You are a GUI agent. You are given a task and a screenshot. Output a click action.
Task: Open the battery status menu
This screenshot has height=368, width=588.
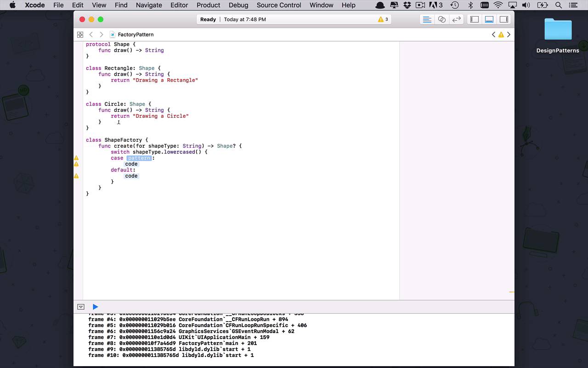point(543,5)
